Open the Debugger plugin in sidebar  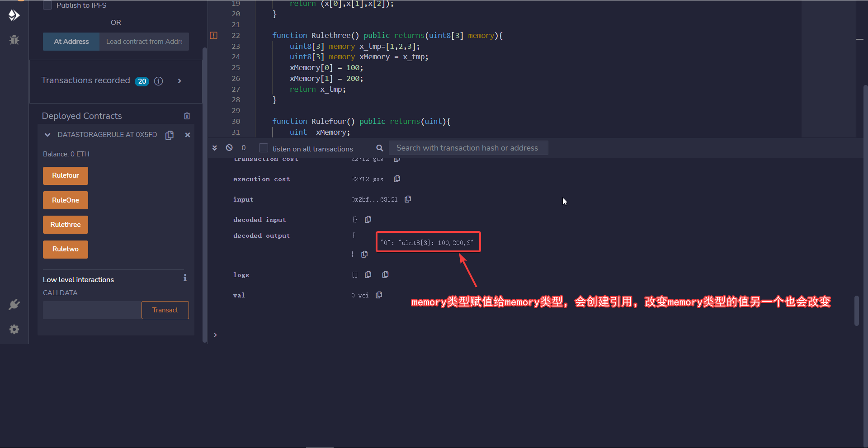[14, 40]
